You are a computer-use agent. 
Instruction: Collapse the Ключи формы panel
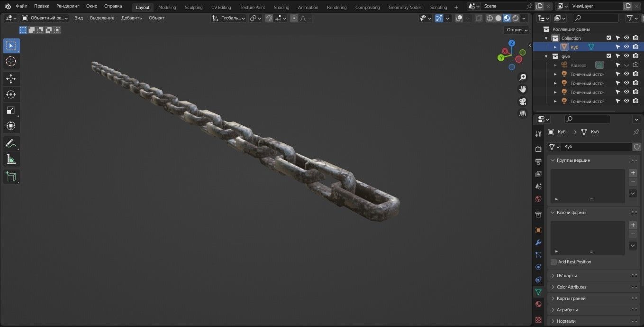pos(553,213)
